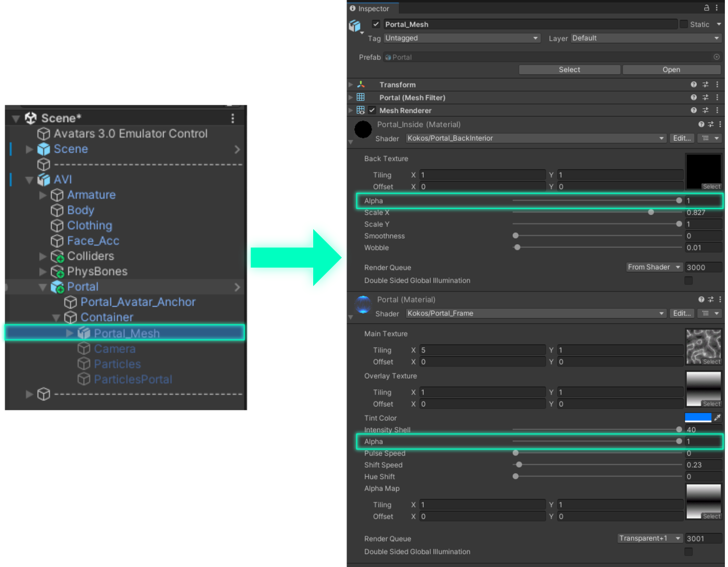Click the Prefab Portal object picker circle
The image size is (728, 567).
click(x=717, y=57)
